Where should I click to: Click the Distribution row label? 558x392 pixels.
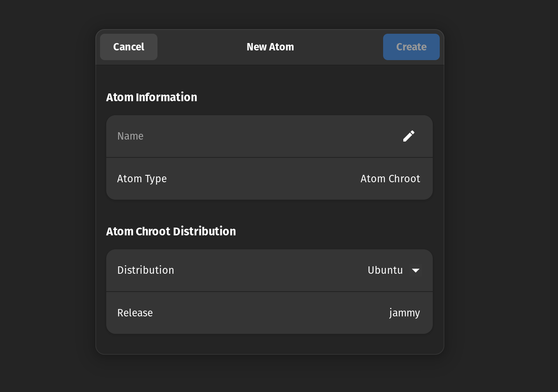[145, 270]
